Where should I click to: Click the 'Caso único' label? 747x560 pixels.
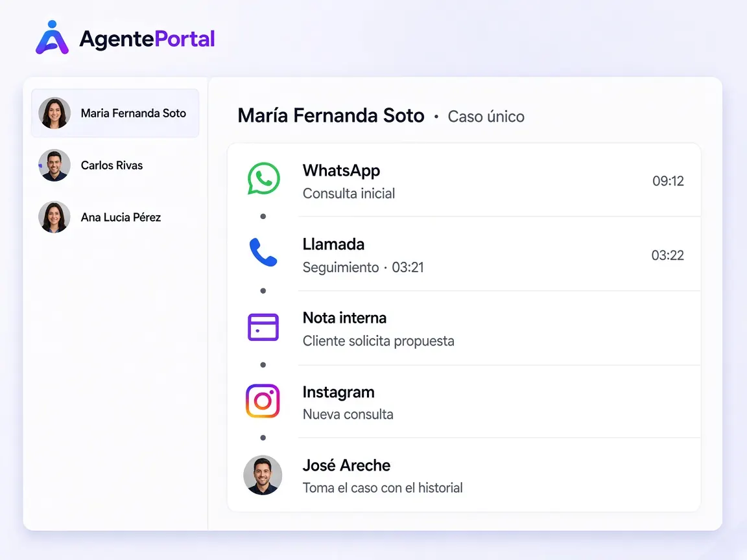(x=486, y=117)
